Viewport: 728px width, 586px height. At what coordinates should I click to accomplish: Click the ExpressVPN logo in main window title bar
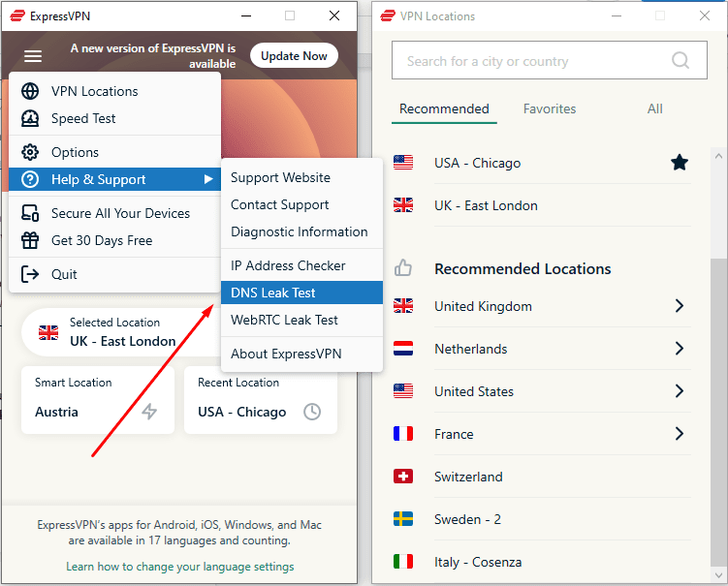[17, 16]
